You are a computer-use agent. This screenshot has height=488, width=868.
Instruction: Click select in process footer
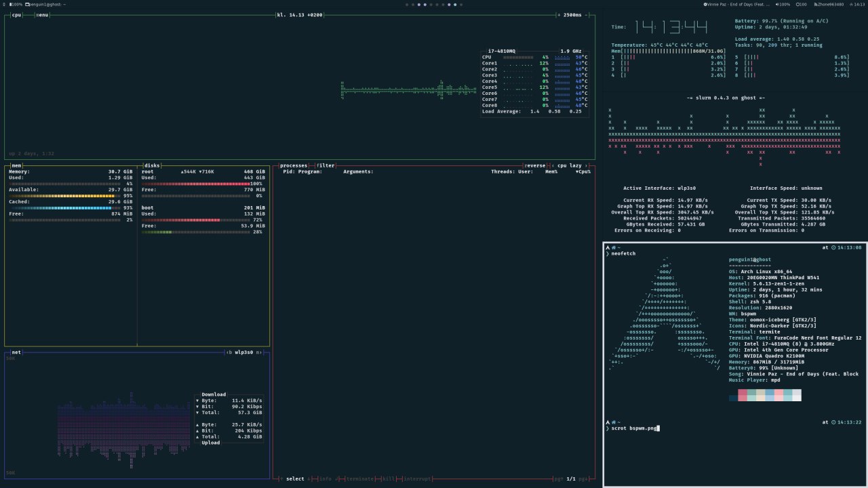[x=295, y=479]
